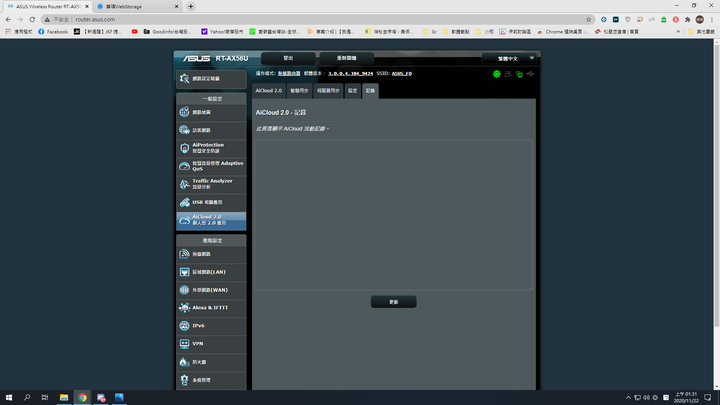Open USB application sidebar item
Screen dimensions: 720x405
[x=211, y=202]
